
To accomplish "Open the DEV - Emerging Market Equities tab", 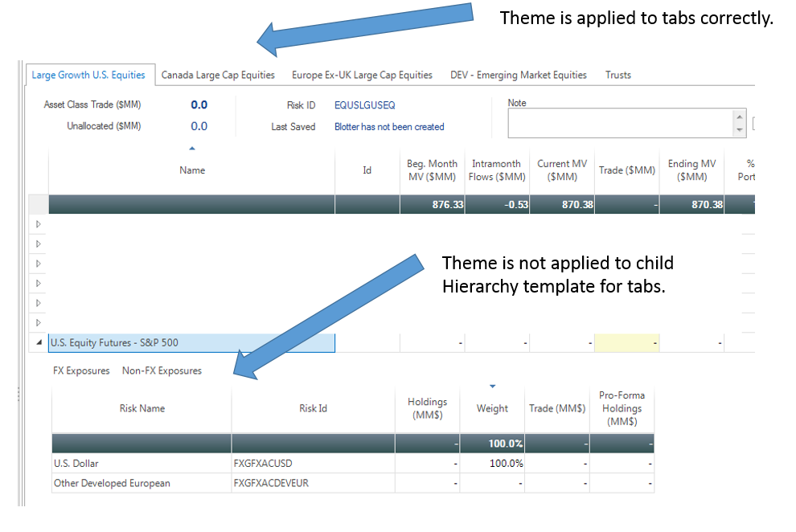I will [x=519, y=75].
